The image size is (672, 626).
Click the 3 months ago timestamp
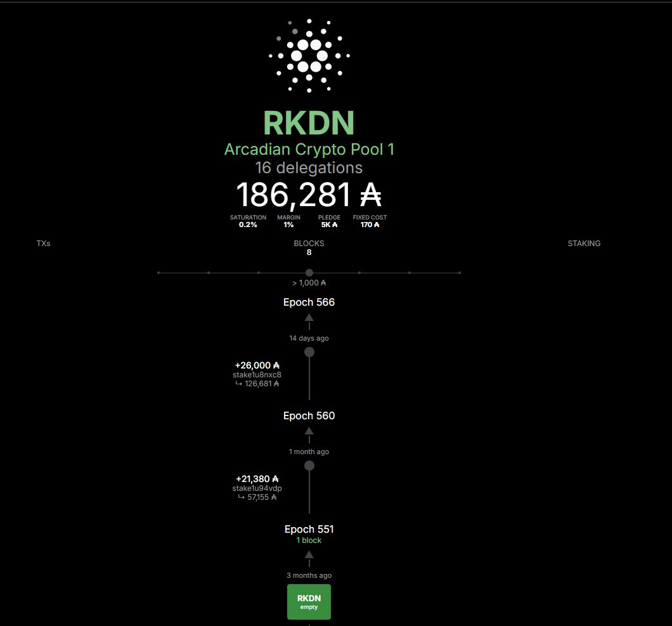coord(309,575)
